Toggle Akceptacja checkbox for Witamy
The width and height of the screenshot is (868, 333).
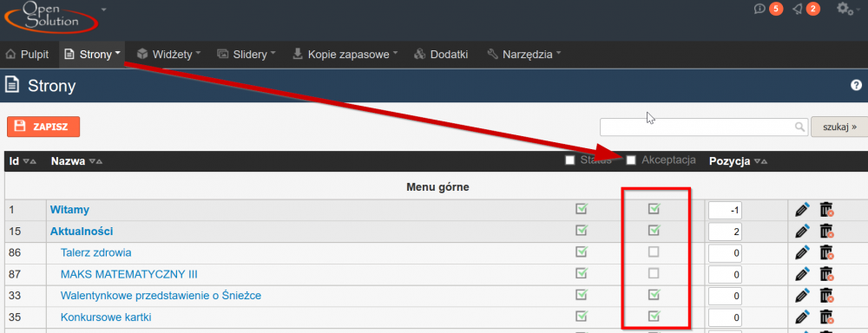654,209
